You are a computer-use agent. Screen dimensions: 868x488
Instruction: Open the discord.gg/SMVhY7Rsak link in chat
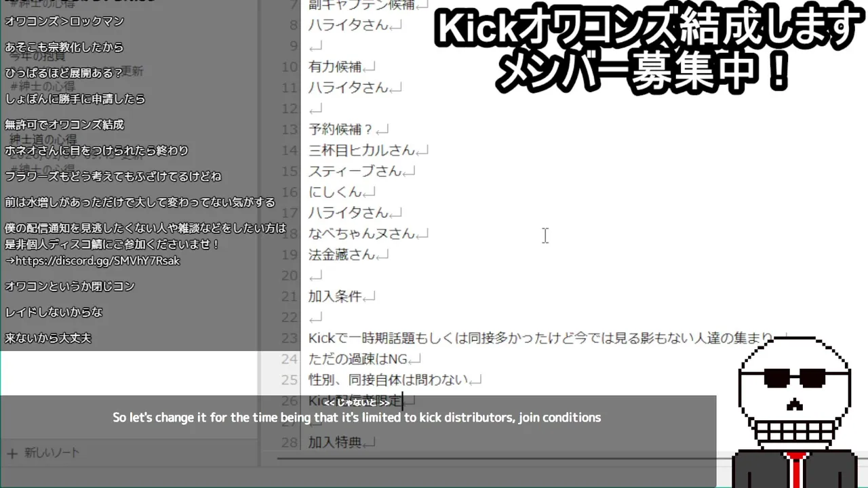(97, 260)
